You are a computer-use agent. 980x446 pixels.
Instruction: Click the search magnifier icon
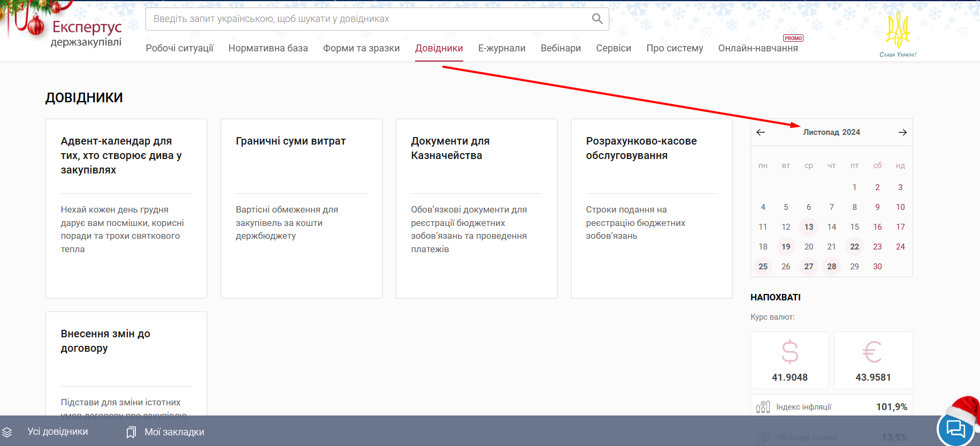(597, 19)
